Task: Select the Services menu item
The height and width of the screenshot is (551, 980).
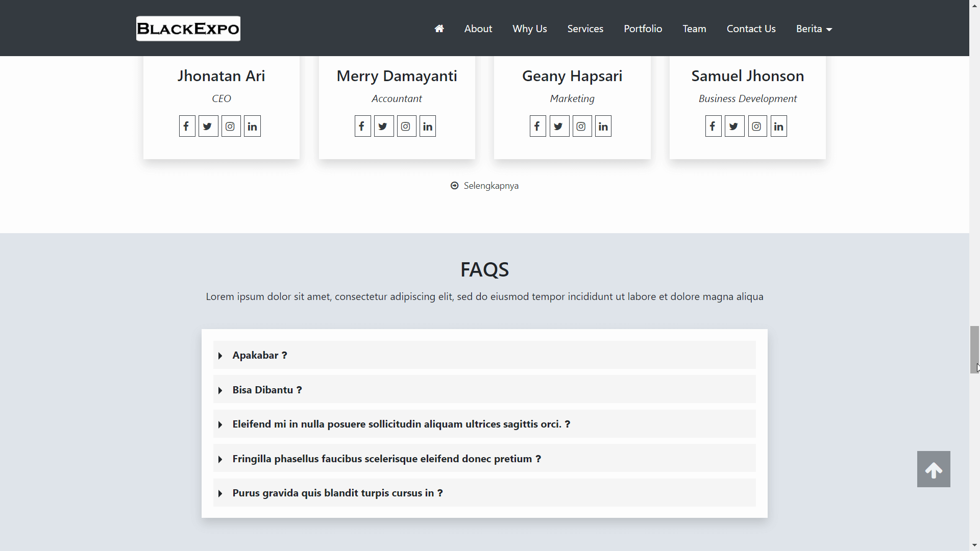Action: tap(585, 28)
